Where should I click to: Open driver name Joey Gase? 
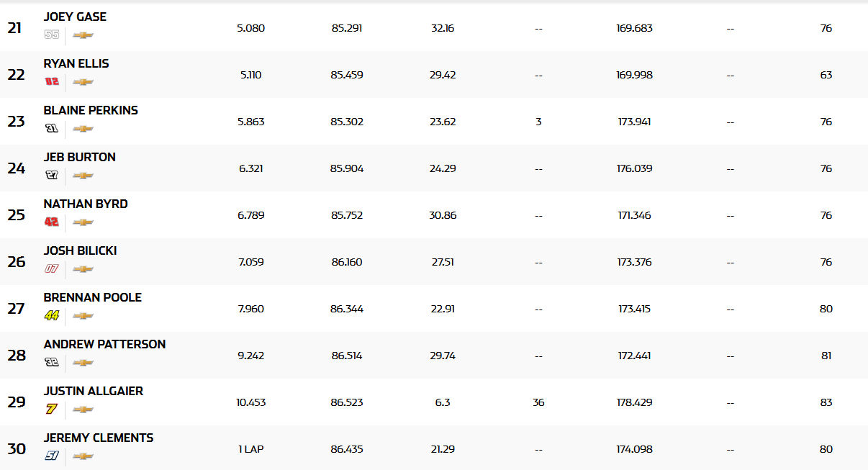click(x=75, y=17)
